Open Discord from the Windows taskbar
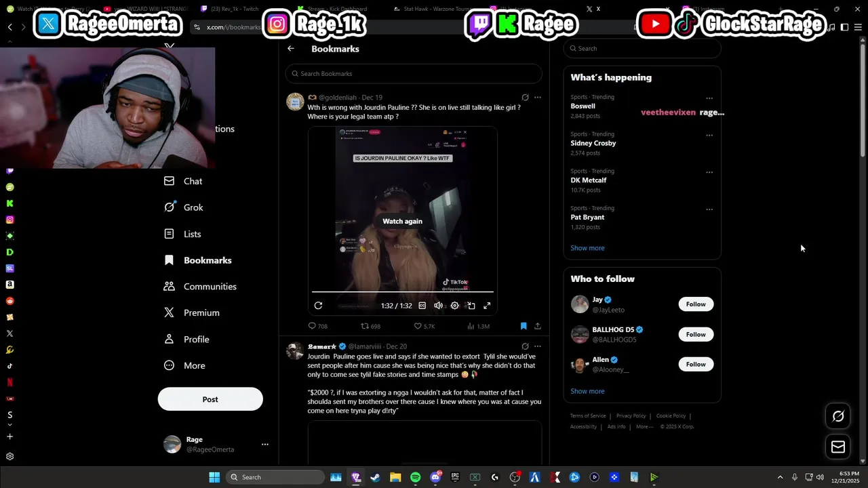868x488 pixels. (435, 477)
